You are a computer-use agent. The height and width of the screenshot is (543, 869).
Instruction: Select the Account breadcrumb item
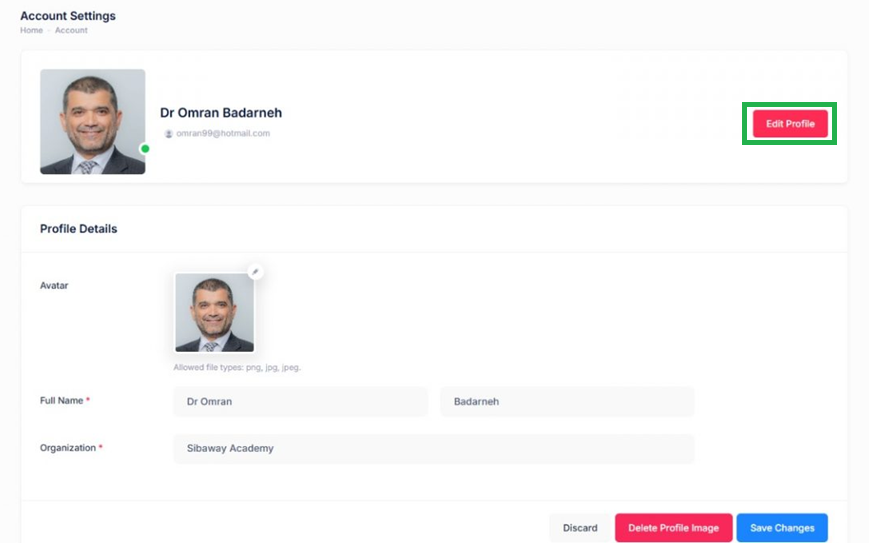tap(71, 30)
